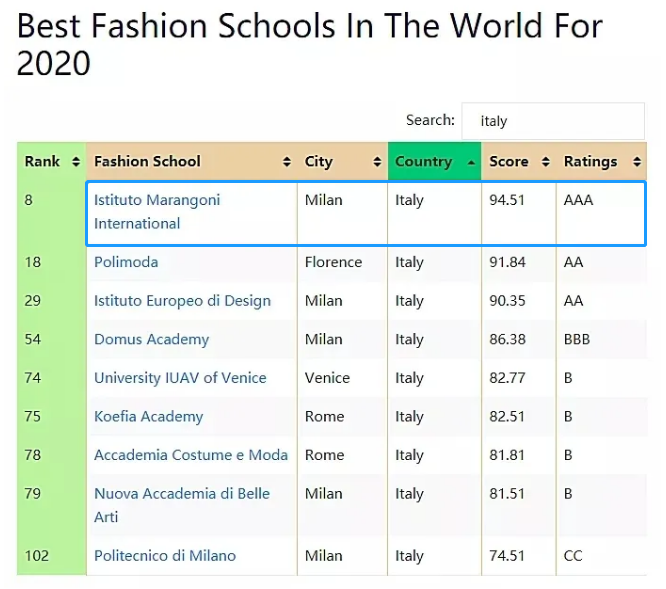Select AA rating in Polimoda row
The height and width of the screenshot is (589, 666).
pyautogui.click(x=601, y=262)
